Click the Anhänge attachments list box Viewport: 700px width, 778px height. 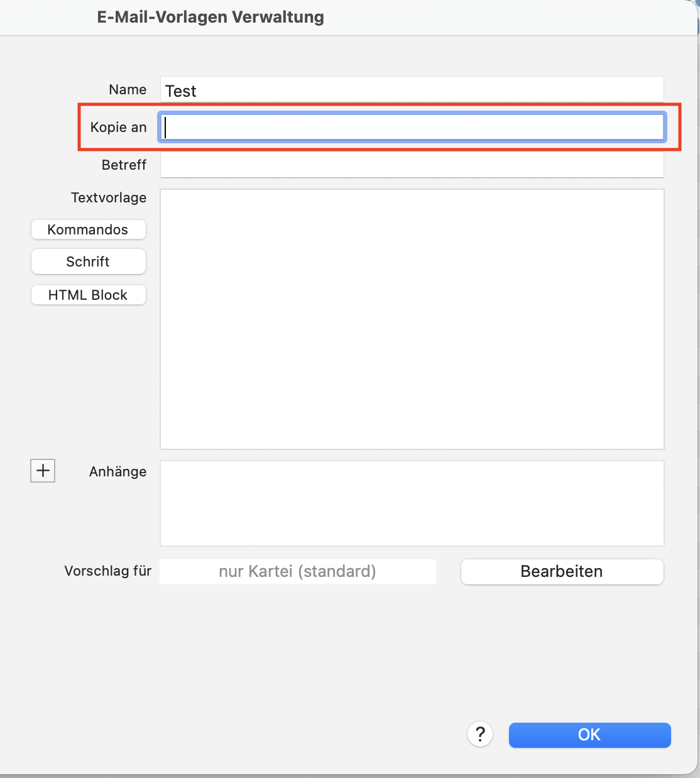click(x=412, y=503)
